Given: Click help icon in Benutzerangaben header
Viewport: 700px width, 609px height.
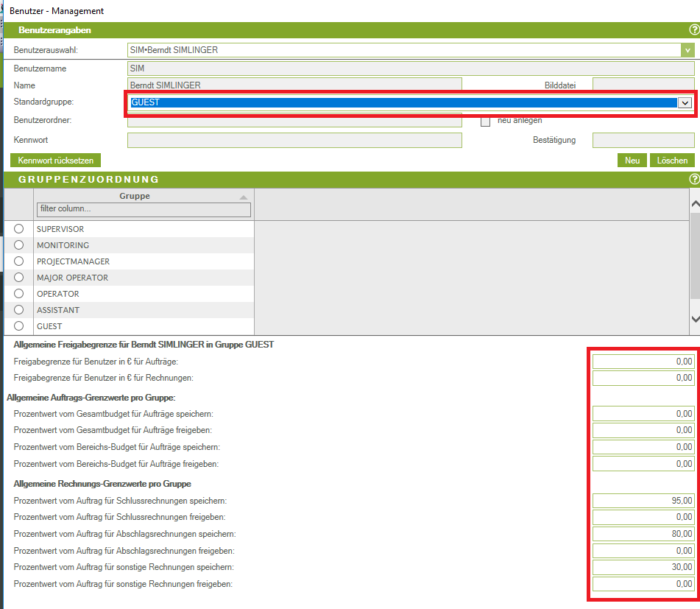Looking at the screenshot, I should 693,29.
